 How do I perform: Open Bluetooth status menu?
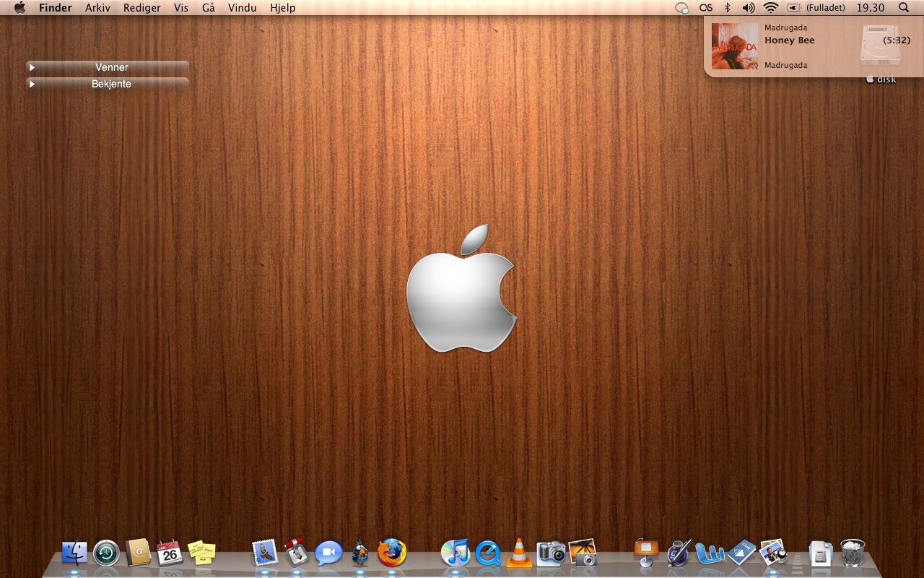[x=728, y=8]
